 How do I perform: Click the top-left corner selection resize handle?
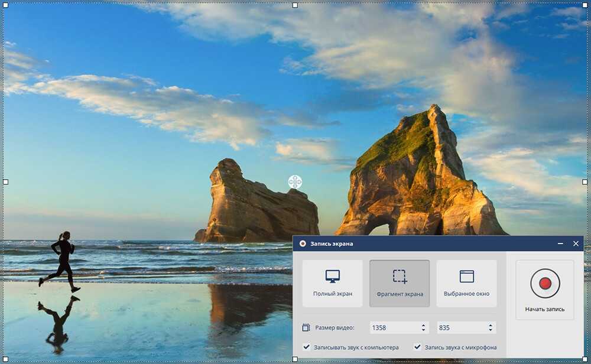[x=6, y=5]
